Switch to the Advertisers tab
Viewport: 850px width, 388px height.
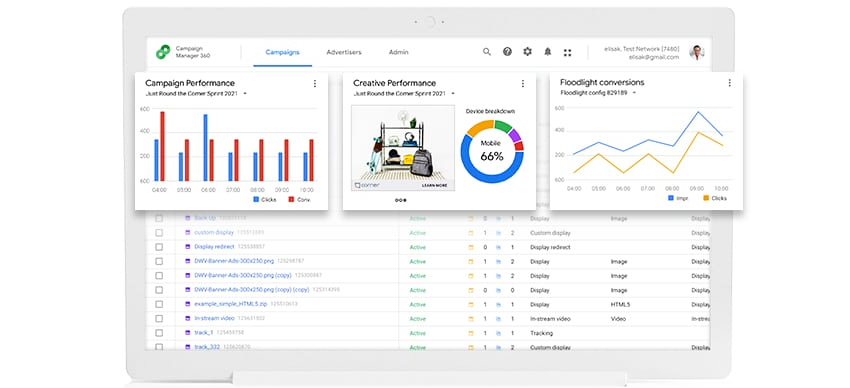pos(344,53)
